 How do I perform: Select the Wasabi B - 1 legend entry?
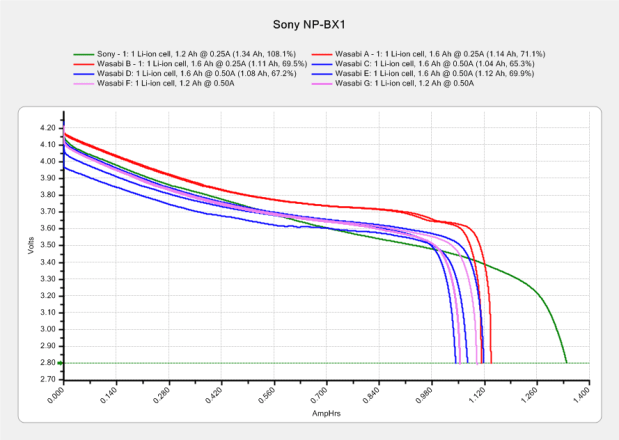(x=190, y=64)
